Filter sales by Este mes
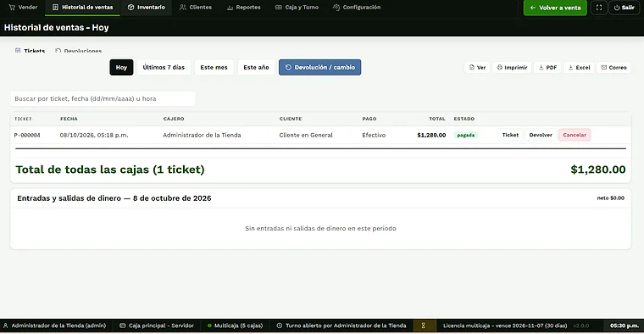The height and width of the screenshot is (334, 644). click(214, 67)
